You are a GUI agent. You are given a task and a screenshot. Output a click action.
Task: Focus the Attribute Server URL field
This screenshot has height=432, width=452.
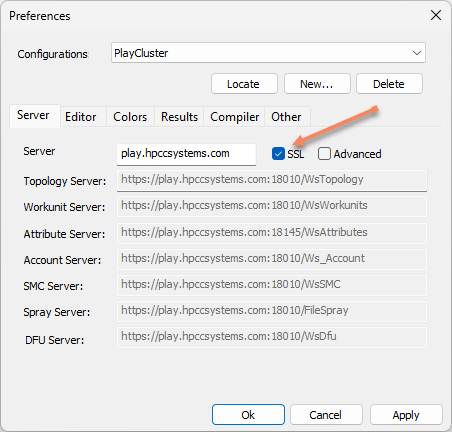pos(272,233)
